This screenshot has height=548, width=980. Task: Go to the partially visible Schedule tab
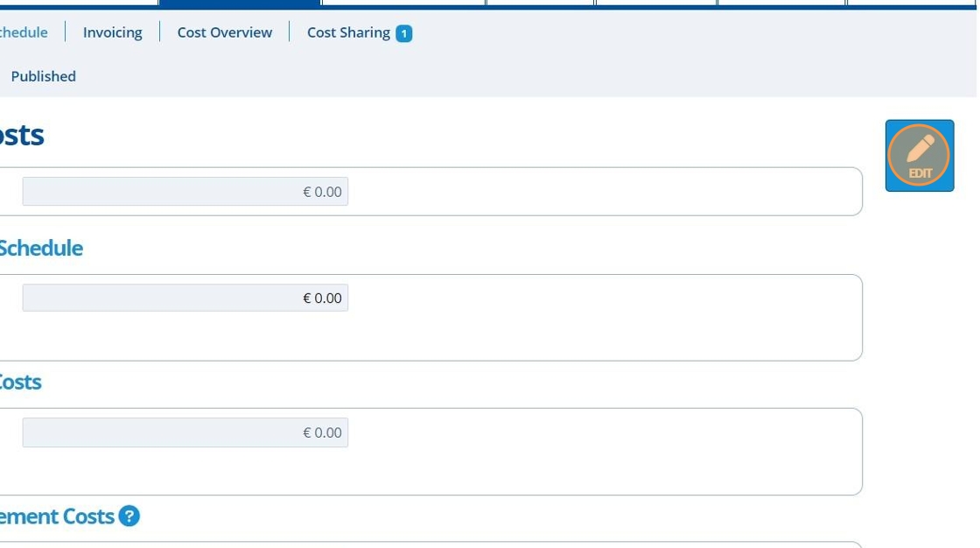[24, 32]
